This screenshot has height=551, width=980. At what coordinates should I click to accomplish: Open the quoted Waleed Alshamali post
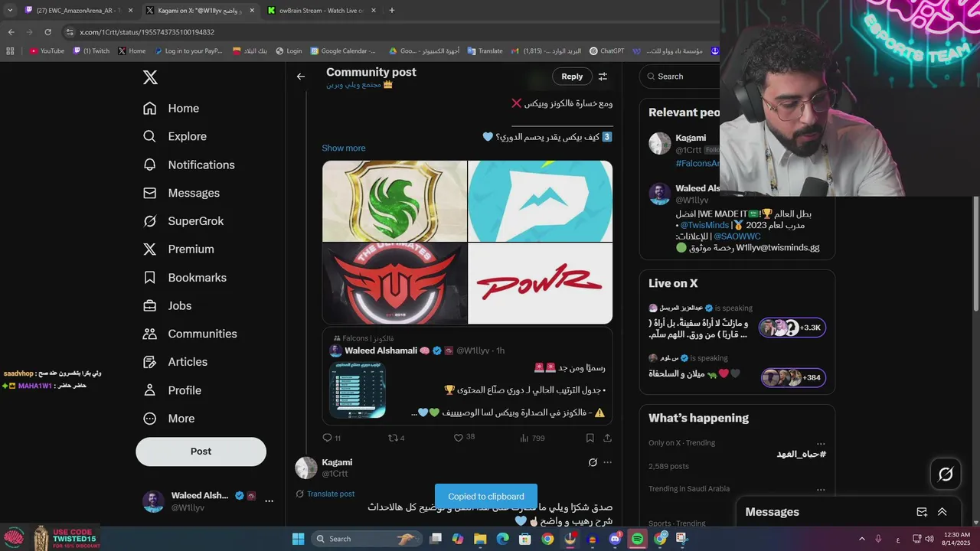467,376
